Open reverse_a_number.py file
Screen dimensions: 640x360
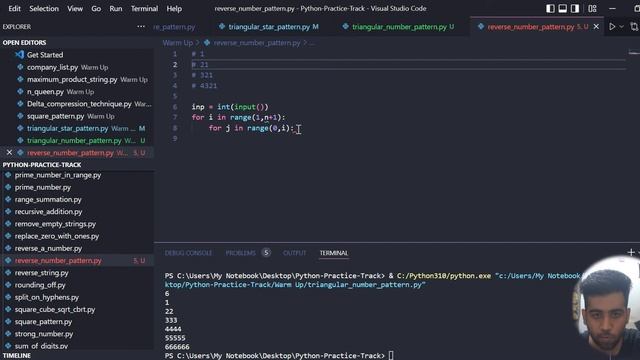[x=48, y=248]
